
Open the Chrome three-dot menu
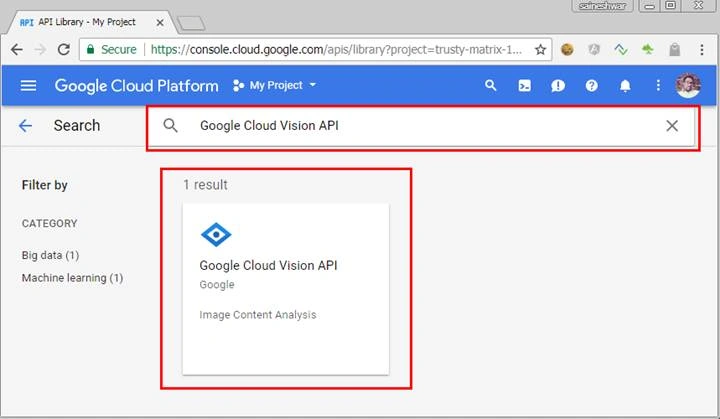702,50
